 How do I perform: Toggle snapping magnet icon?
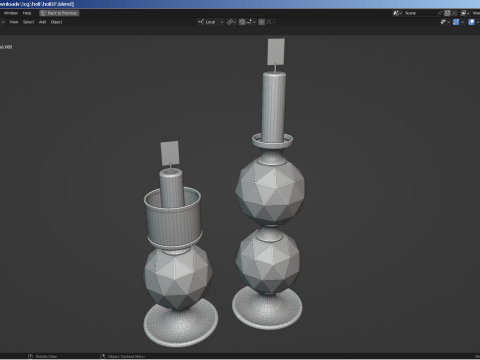coord(242,22)
